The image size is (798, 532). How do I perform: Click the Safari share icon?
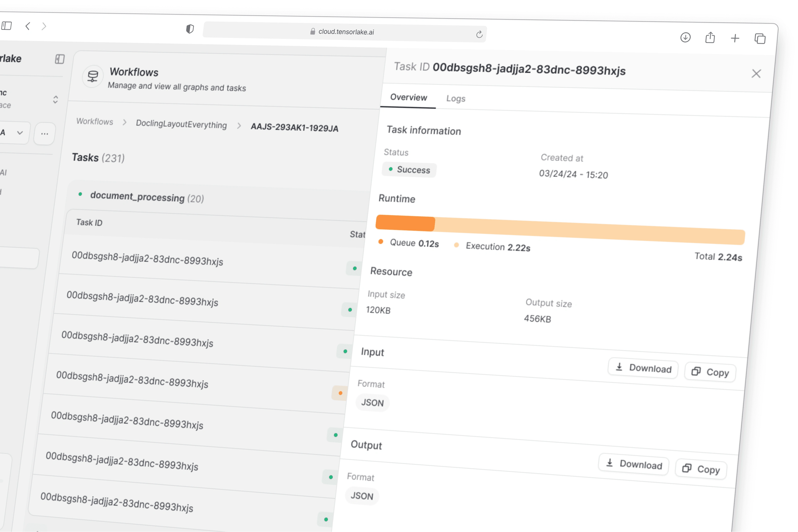tap(710, 38)
